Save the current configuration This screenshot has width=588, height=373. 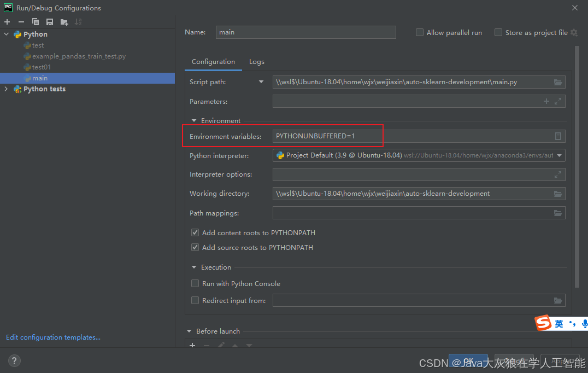pyautogui.click(x=49, y=22)
